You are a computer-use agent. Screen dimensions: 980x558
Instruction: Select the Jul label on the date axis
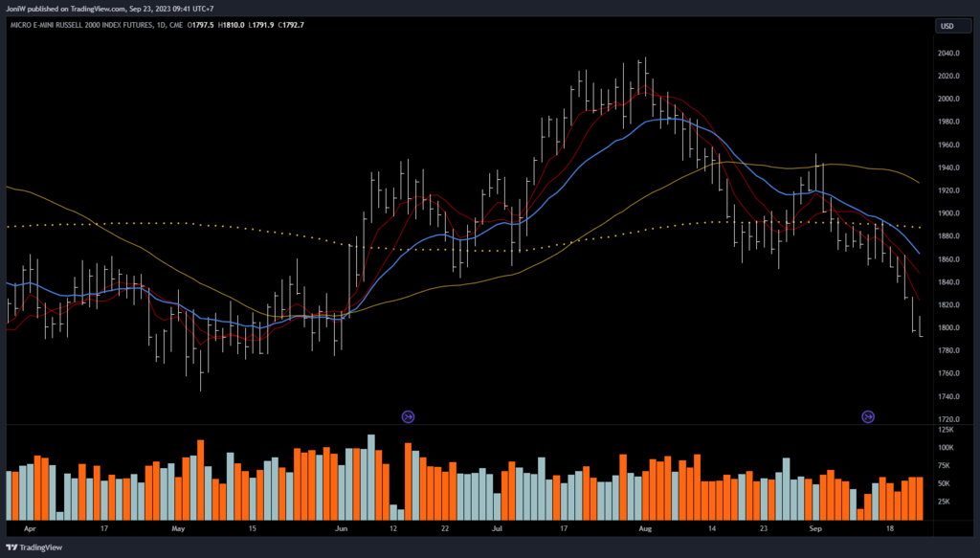497,527
